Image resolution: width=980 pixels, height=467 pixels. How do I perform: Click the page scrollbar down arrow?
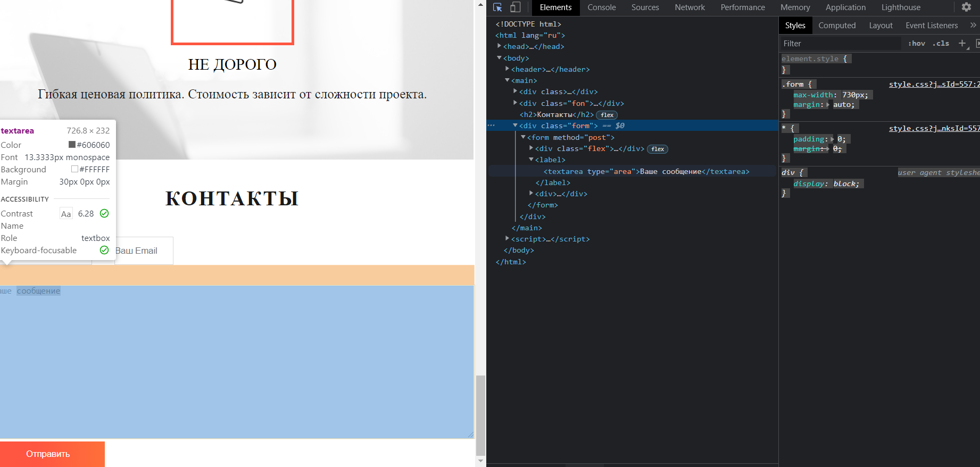[480, 461]
